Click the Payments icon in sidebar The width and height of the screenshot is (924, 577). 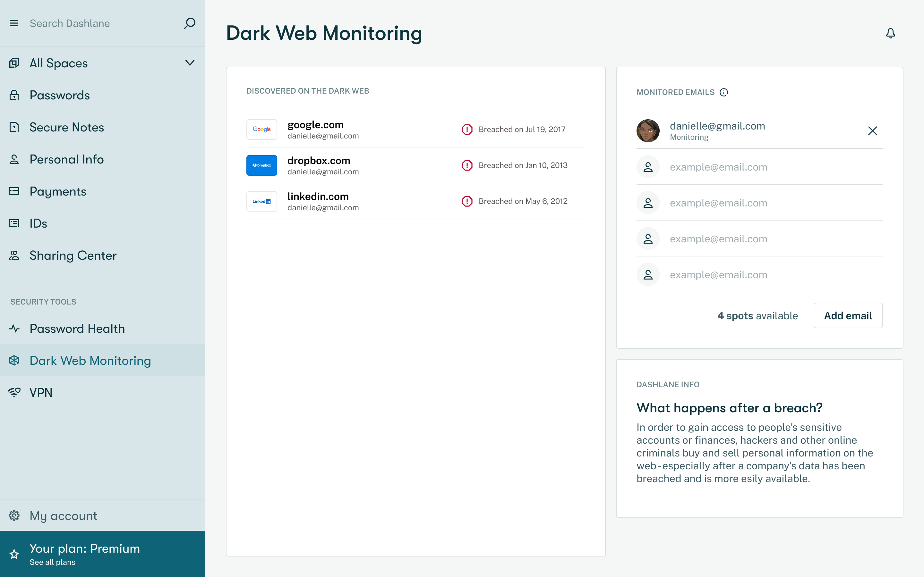pos(14,191)
